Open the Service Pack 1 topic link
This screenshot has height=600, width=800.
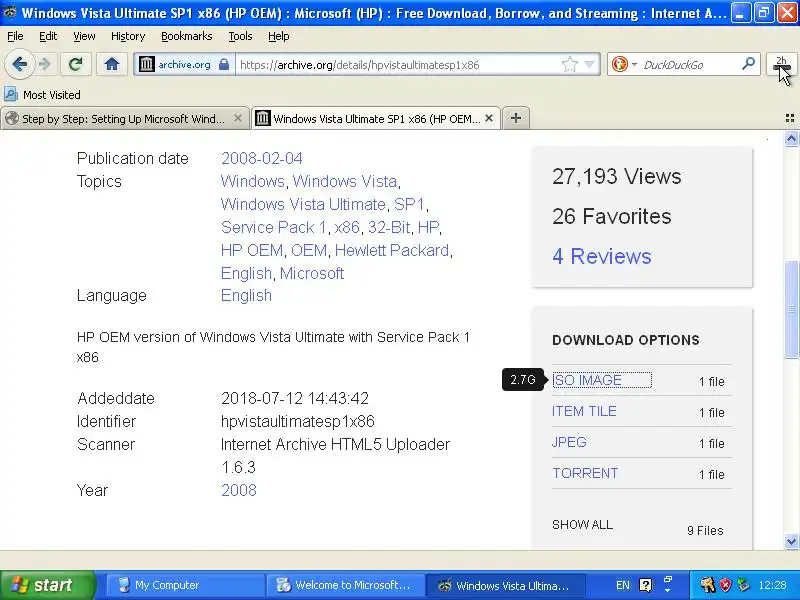[273, 227]
